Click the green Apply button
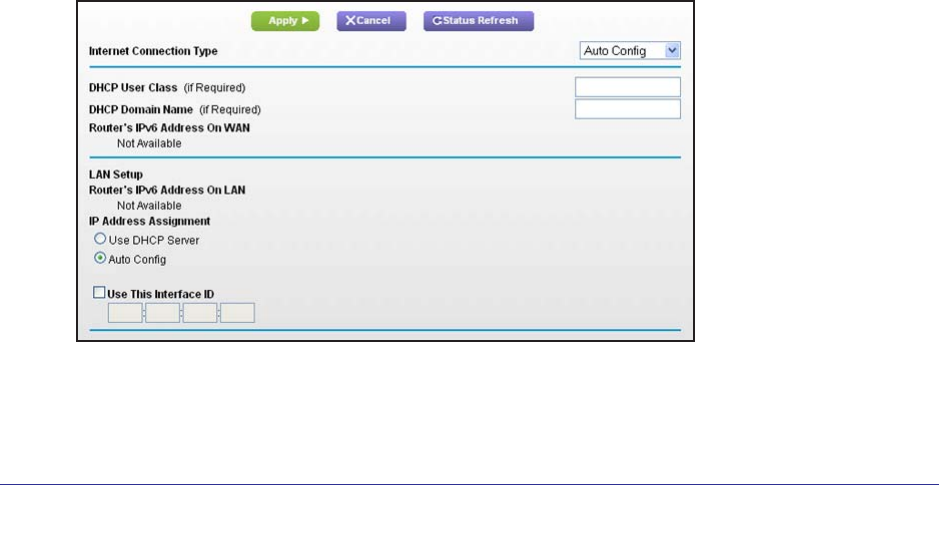939x554 pixels. tap(285, 21)
